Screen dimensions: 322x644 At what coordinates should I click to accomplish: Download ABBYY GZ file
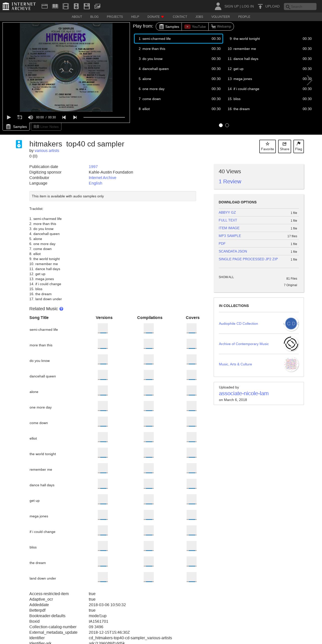click(x=227, y=212)
